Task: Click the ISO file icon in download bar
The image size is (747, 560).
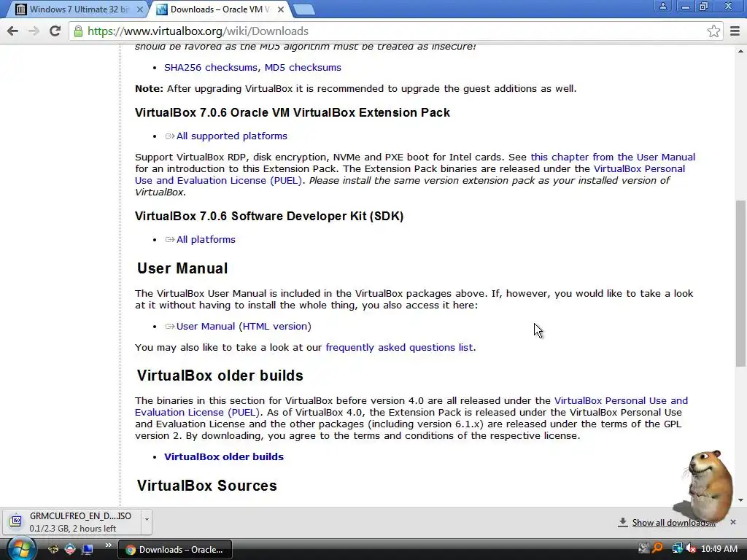Action: (x=16, y=521)
